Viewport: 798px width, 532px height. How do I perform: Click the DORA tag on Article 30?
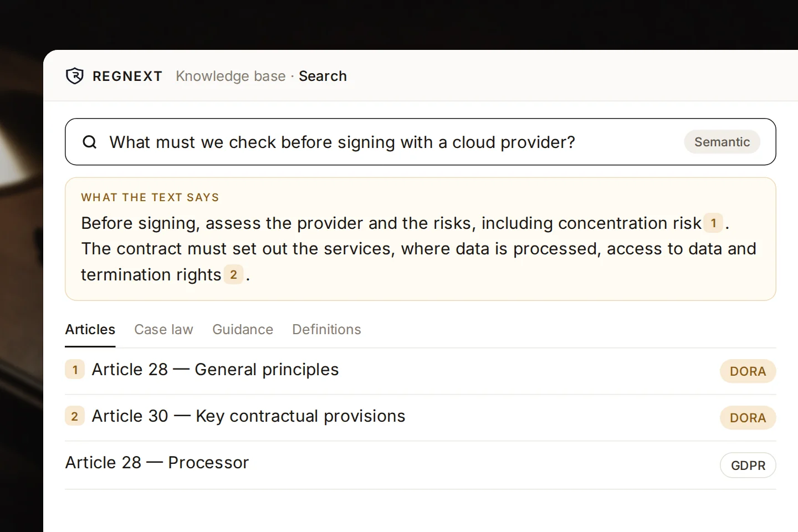pyautogui.click(x=748, y=418)
